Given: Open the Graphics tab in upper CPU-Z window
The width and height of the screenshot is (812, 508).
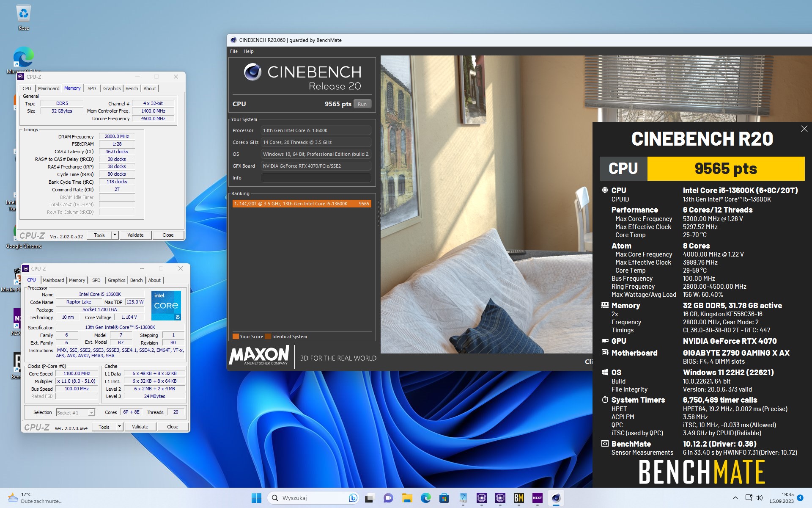Looking at the screenshot, I should [112, 88].
